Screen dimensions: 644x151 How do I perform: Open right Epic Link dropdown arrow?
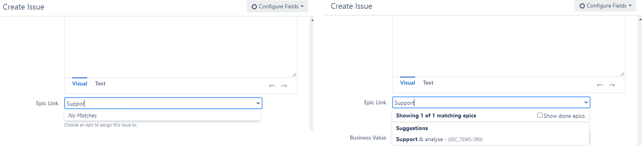pyautogui.click(x=586, y=102)
